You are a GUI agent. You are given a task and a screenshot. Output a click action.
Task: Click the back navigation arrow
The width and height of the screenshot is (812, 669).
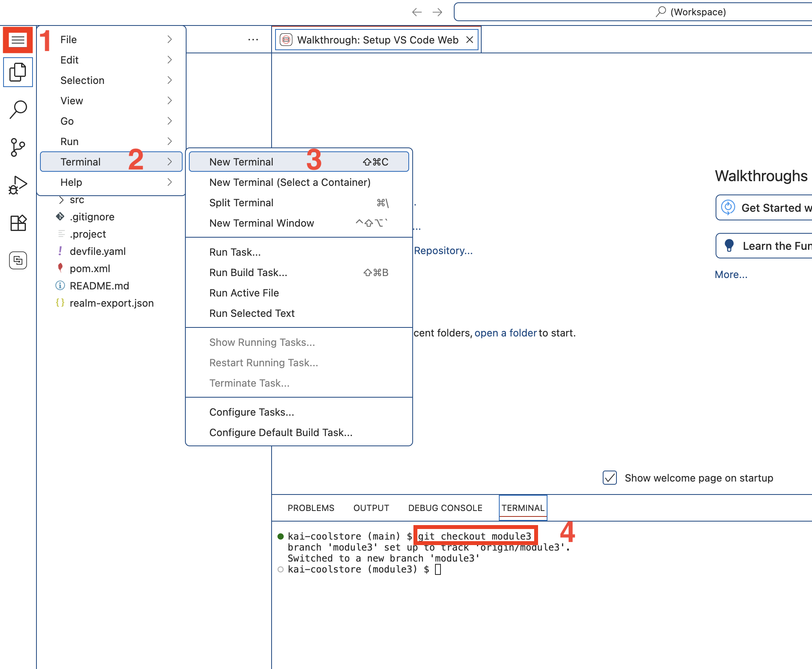click(x=417, y=12)
